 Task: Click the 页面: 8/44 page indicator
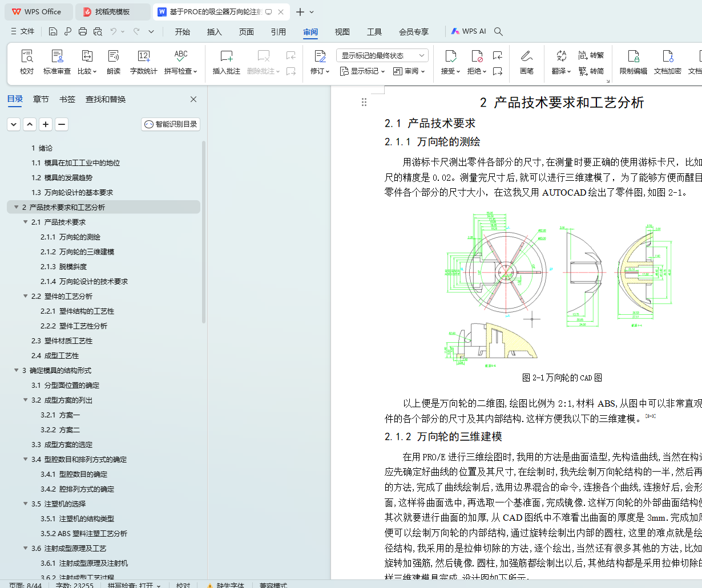pos(26,585)
